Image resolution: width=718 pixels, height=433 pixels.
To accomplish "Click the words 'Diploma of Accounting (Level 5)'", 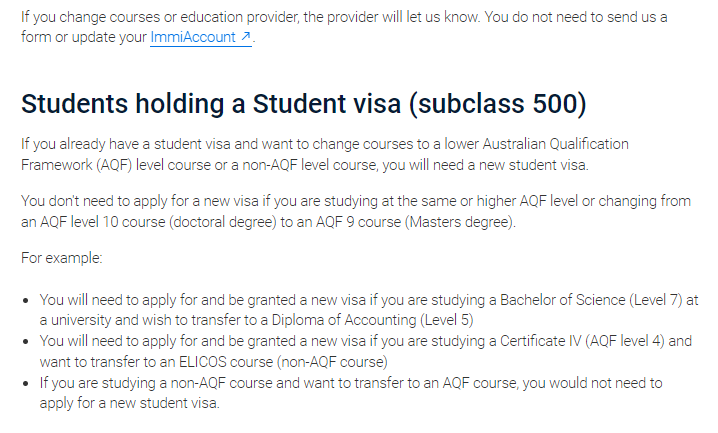I will point(372,320).
